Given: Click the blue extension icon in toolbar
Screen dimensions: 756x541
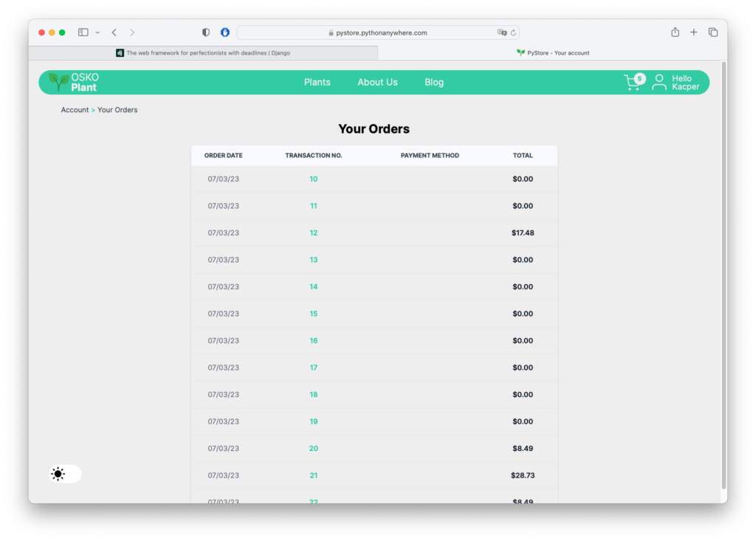Looking at the screenshot, I should coord(225,32).
